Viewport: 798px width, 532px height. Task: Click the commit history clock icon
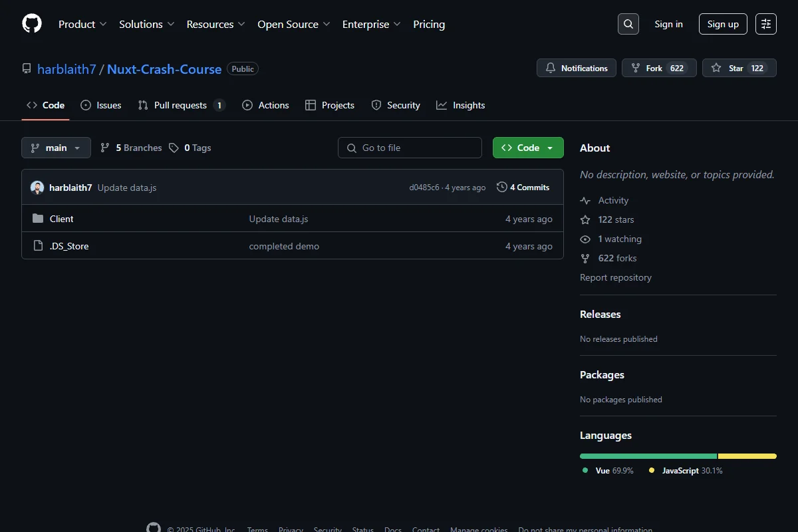point(502,188)
